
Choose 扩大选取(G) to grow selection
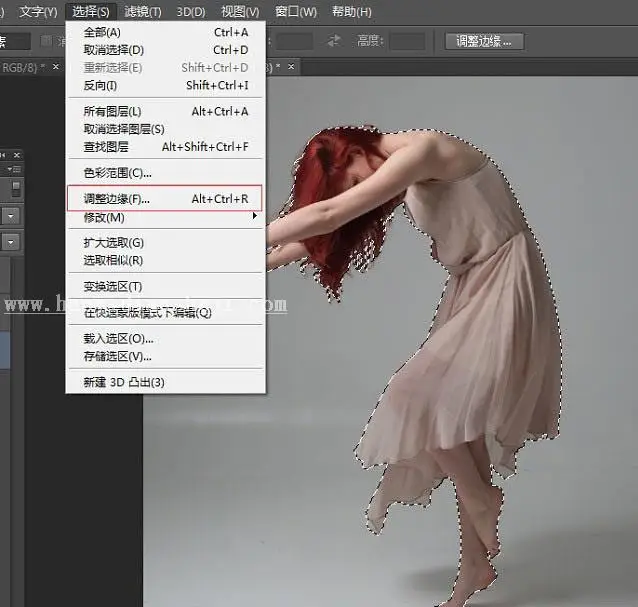coord(166,243)
